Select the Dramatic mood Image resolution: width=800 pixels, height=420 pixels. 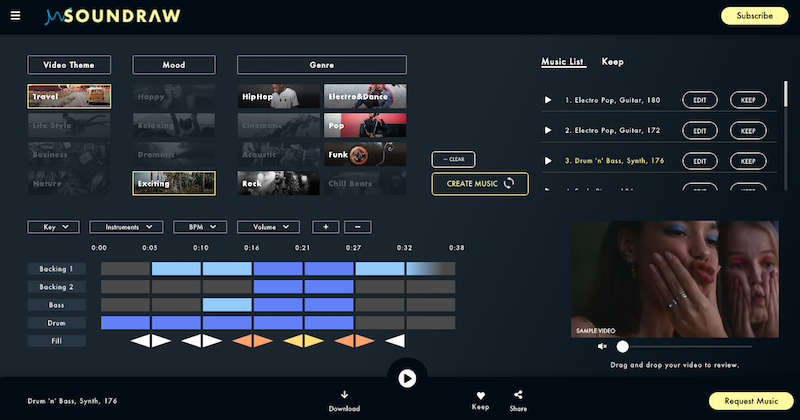[174, 154]
